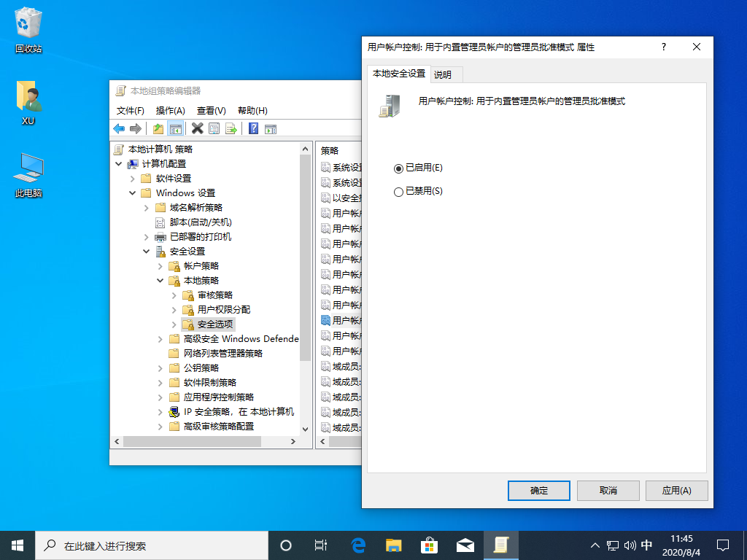
Task: Click the Help question mark icon
Action: [255, 128]
